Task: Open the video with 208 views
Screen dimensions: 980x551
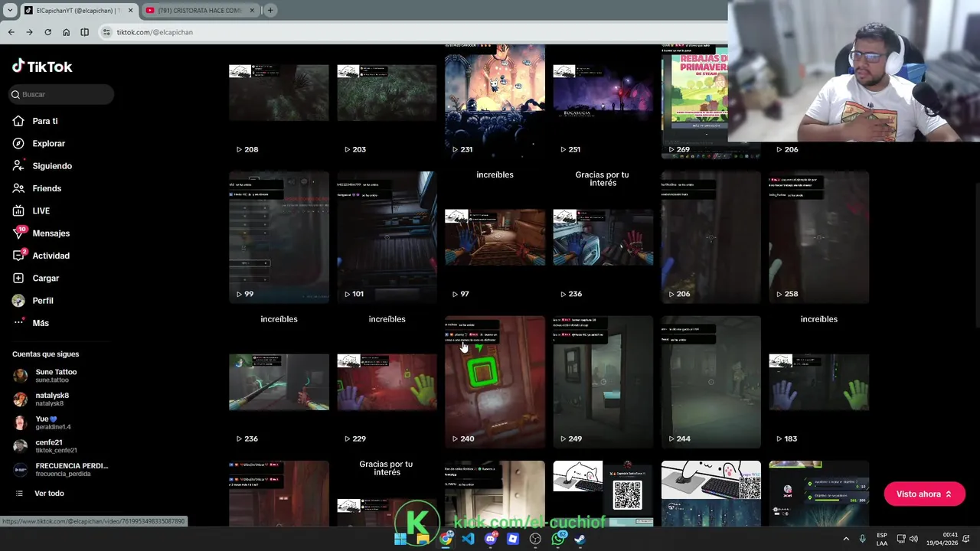Action: 279,101
